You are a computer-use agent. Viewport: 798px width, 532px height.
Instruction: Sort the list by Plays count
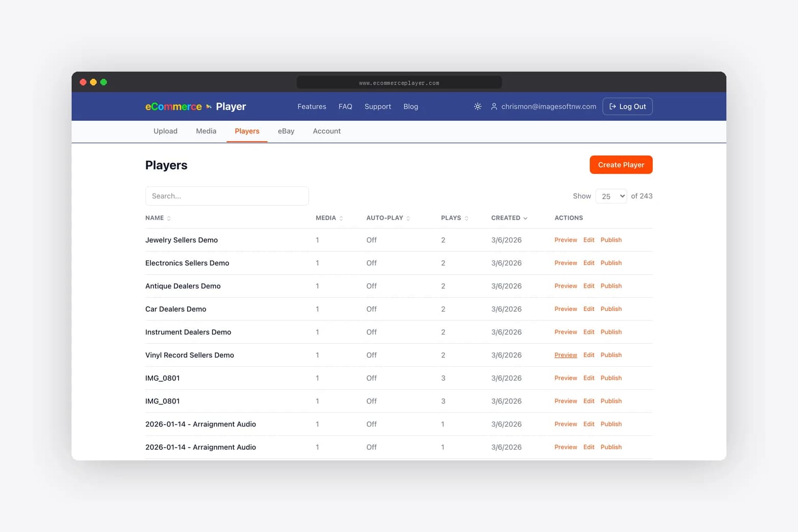pyautogui.click(x=465, y=217)
